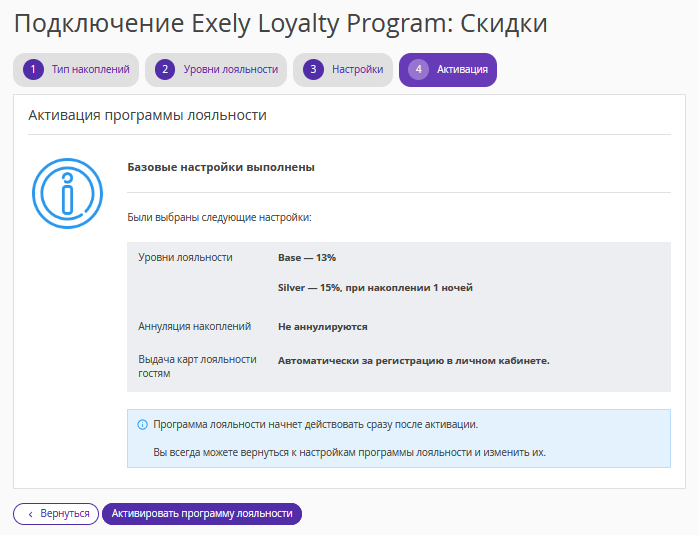Go to step 1 Тип накоплений

click(x=76, y=70)
